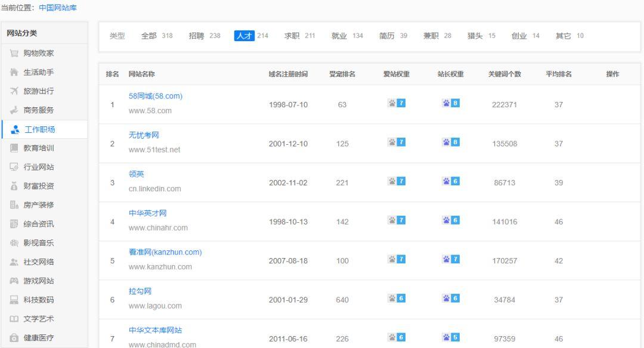
Task: Click the open book icon beside 文学艺术
Action: click(x=14, y=319)
